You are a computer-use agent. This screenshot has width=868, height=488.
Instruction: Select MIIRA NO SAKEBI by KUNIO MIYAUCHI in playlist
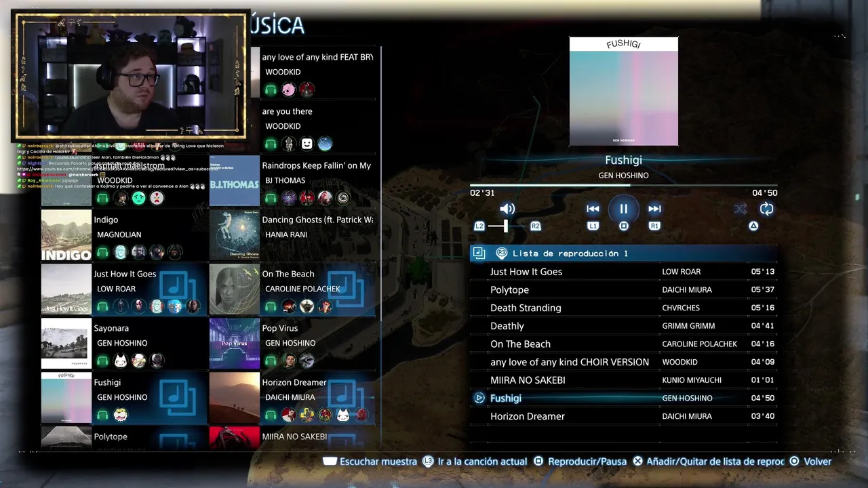tap(624, 380)
